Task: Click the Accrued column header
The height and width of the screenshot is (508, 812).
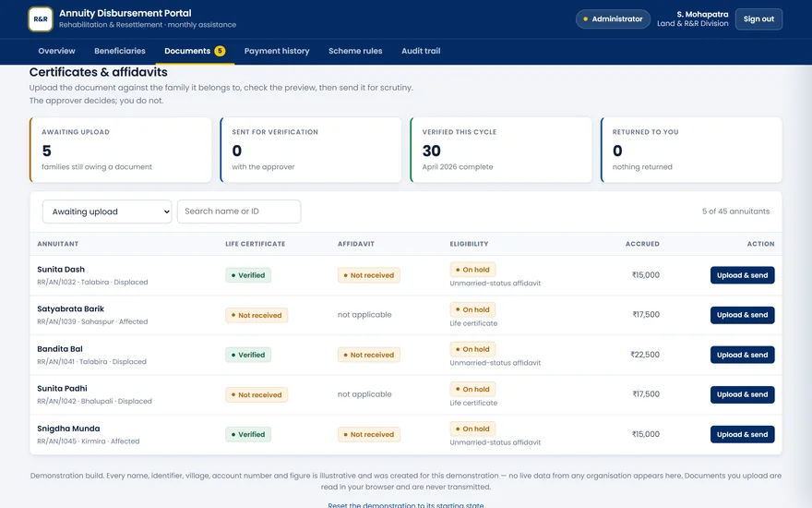Action: click(642, 244)
